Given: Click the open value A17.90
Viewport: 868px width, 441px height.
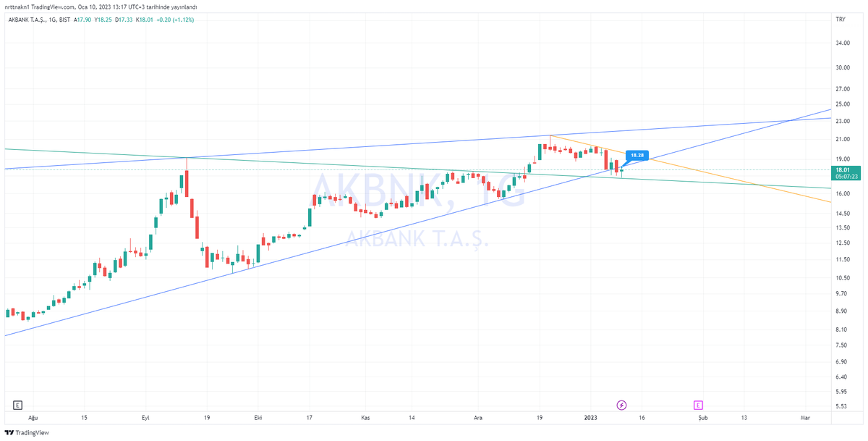Looking at the screenshot, I should (84, 20).
